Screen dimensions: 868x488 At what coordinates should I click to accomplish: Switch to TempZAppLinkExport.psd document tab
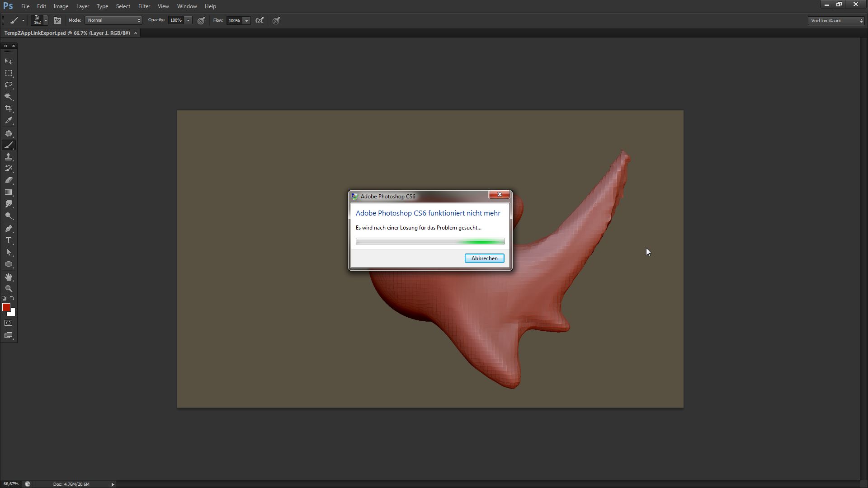67,33
